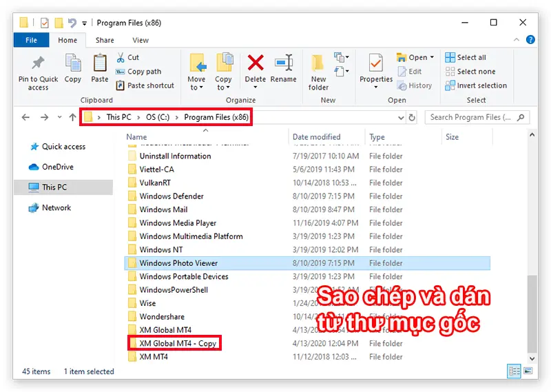Image resolution: width=551 pixels, height=392 pixels.
Task: Expand the address bar history dropdown
Action: (x=401, y=117)
